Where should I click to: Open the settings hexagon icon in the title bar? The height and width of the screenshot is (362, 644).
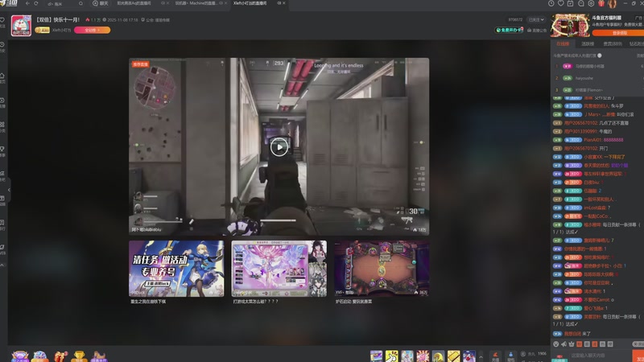(x=591, y=3)
